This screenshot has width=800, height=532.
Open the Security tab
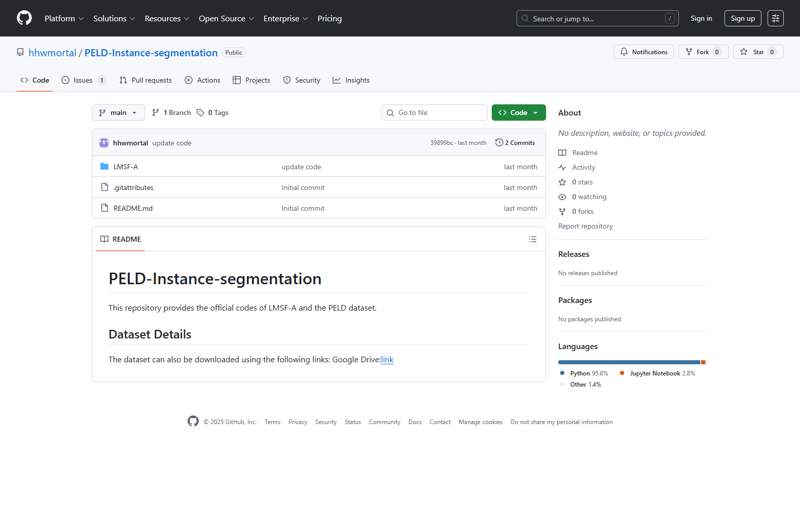pyautogui.click(x=302, y=80)
